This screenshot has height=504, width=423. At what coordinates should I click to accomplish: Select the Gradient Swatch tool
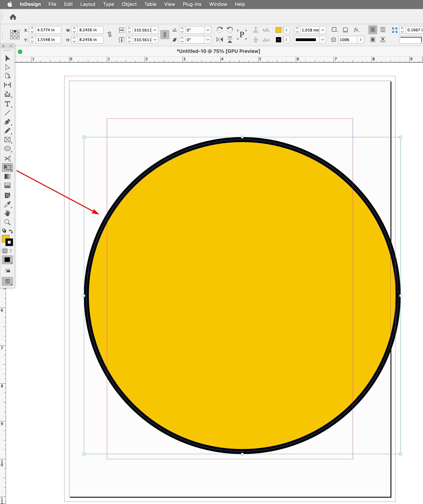[7, 176]
